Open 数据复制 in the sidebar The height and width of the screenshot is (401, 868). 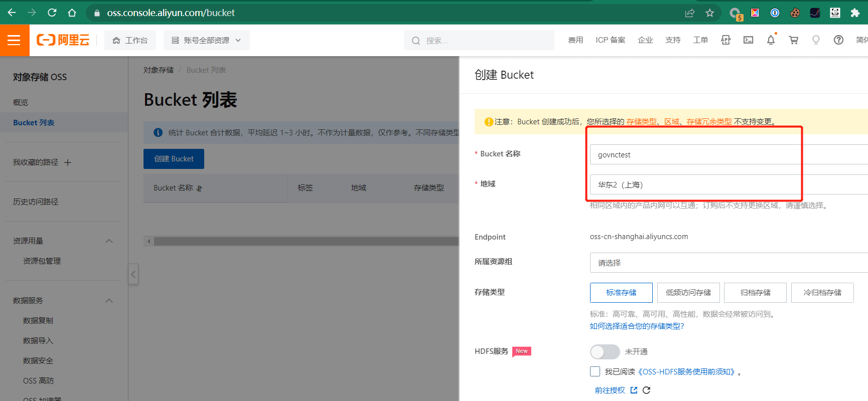38,321
